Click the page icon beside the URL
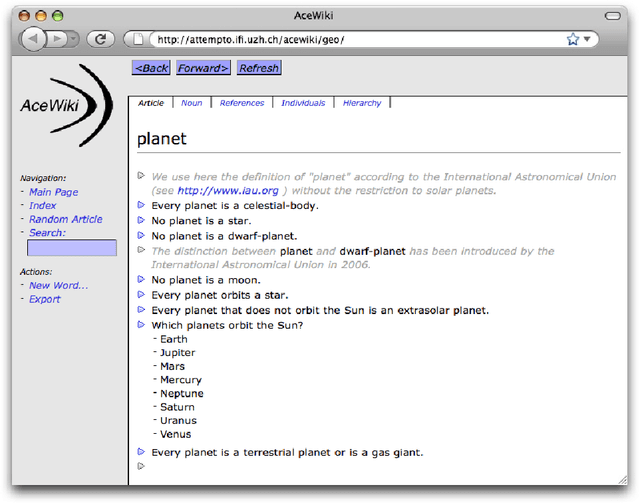The width and height of the screenshot is (640, 503). pos(138,39)
